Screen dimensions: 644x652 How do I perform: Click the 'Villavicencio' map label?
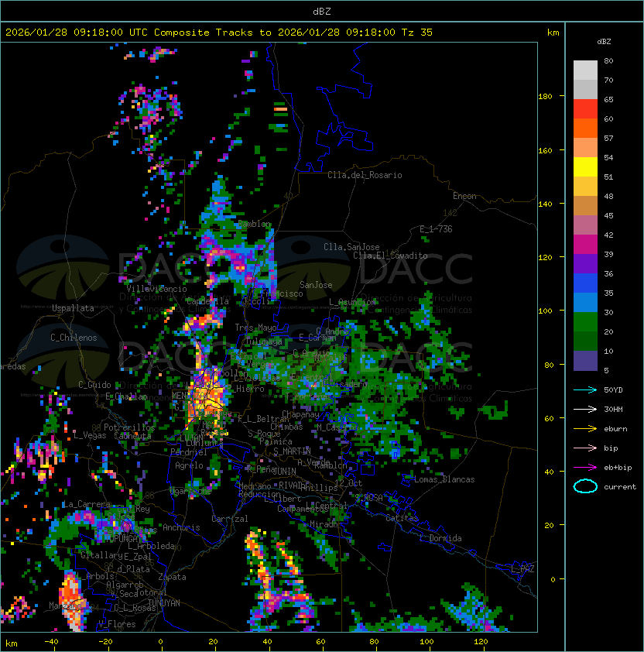pyautogui.click(x=156, y=289)
